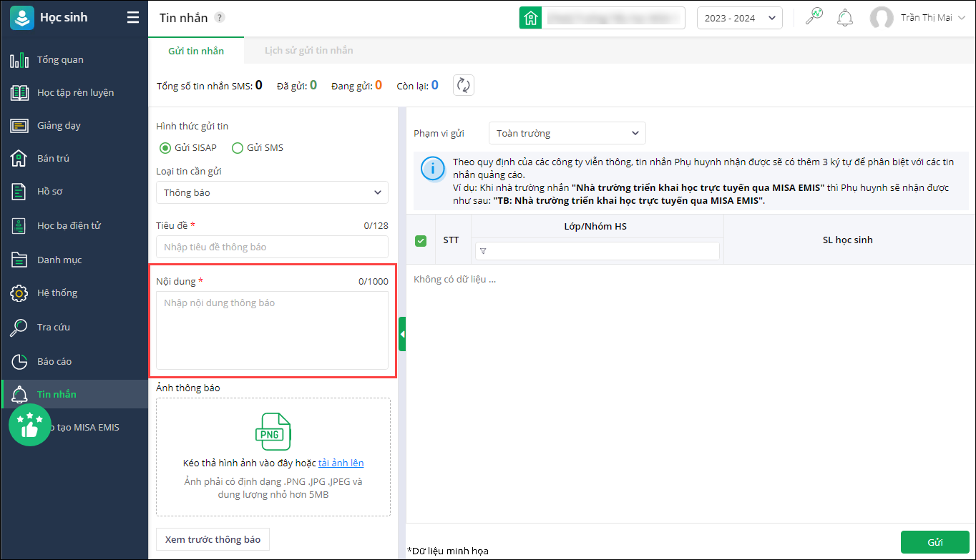Click the Lớp/Nhóm HS column header

595,227
